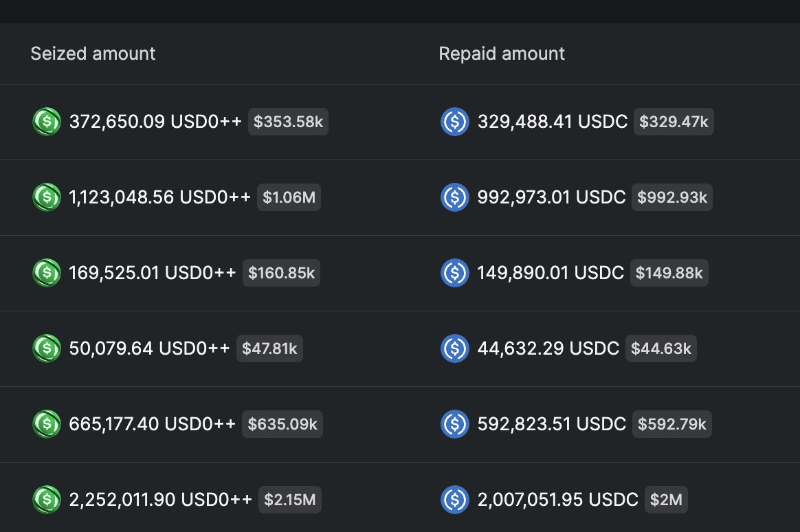This screenshot has width=800, height=532.
Task: Select the 169,525.01 USD0++ amount
Action: click(153, 272)
